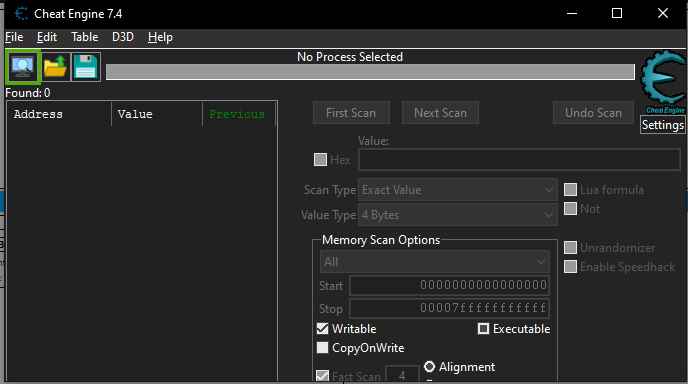The width and height of the screenshot is (688, 384).
Task: Click the open cheat table folder icon
Action: pyautogui.click(x=55, y=67)
